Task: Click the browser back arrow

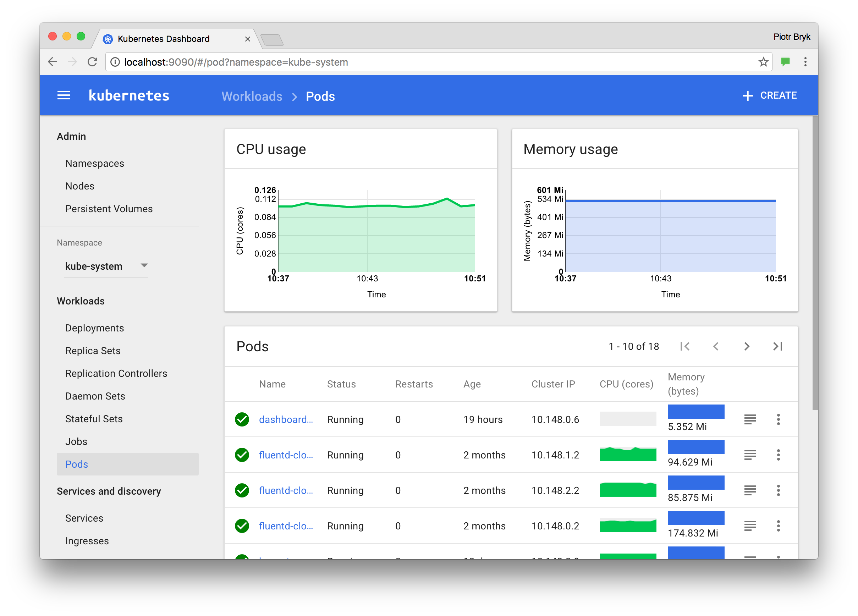Action: (53, 62)
